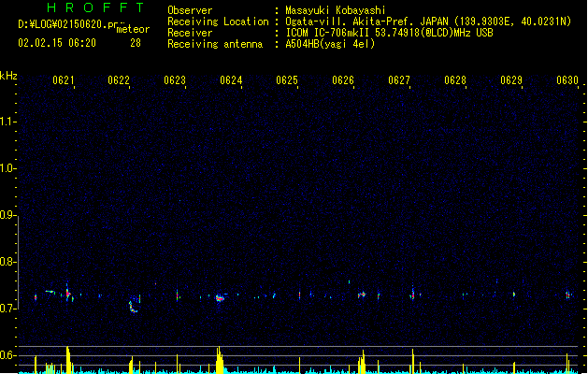Click the HROFFT title text

[96, 7]
